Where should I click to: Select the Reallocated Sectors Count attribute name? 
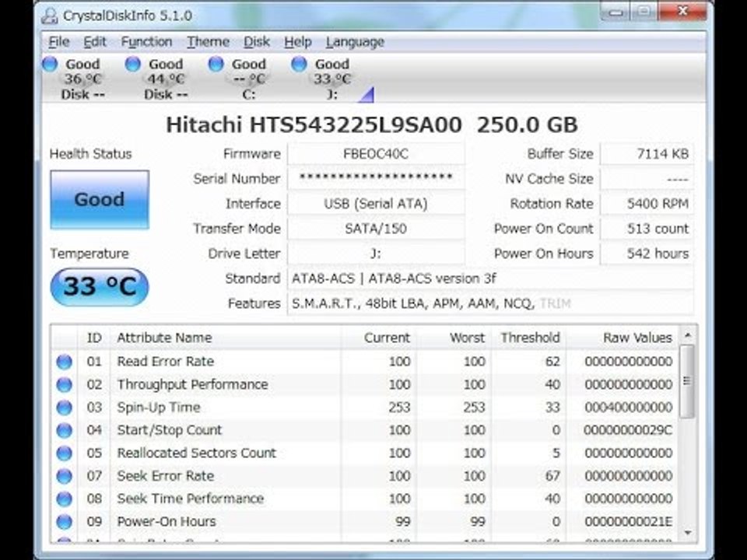click(x=197, y=453)
